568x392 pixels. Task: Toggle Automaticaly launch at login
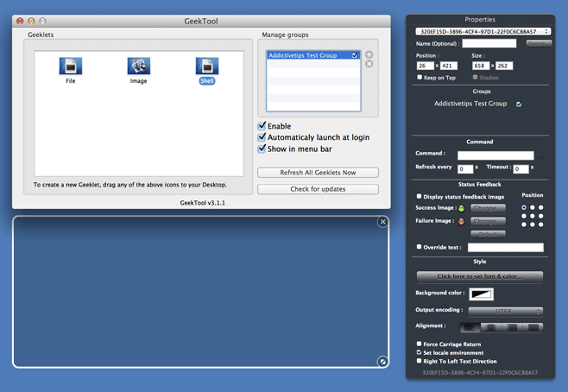pos(262,137)
